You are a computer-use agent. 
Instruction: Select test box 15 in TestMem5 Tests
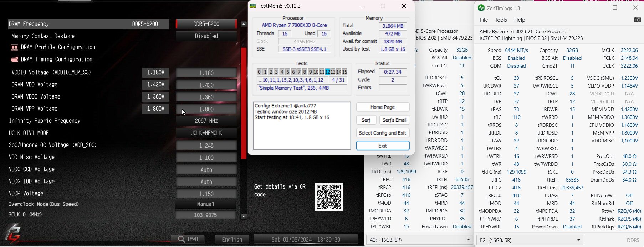344,72
